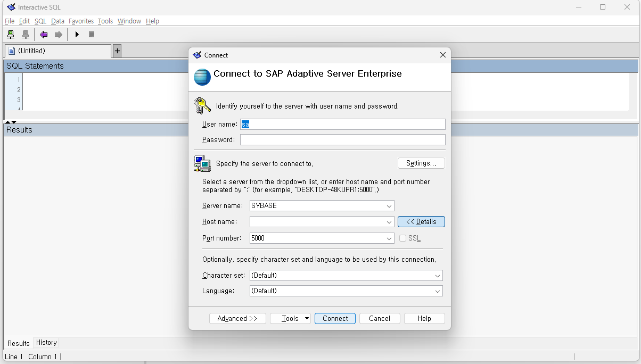This screenshot has height=364, width=641.
Task: Switch to the History tab
Action: pyautogui.click(x=46, y=343)
